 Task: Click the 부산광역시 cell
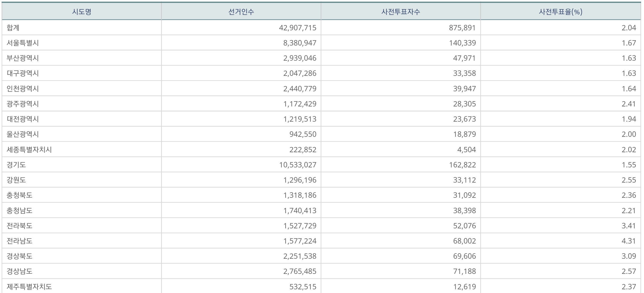(23, 58)
